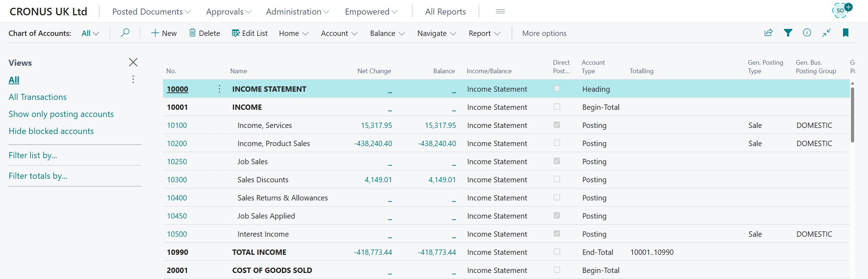Screen dimensions: 868x279
Task: Open account number 10100
Action: [177, 125]
